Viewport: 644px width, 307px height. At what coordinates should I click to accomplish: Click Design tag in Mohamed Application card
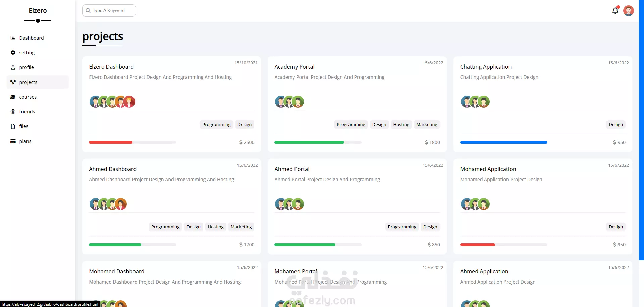click(x=616, y=227)
